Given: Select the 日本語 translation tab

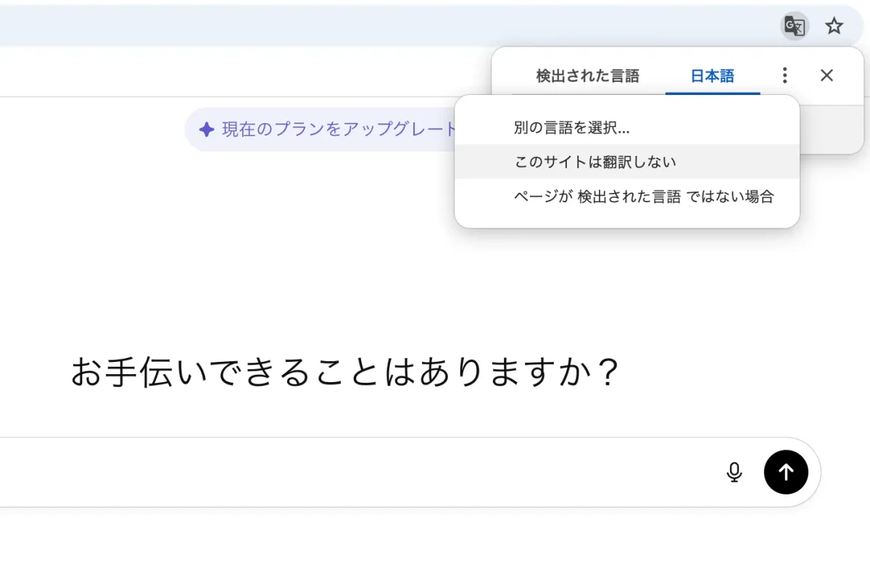Looking at the screenshot, I should point(712,76).
